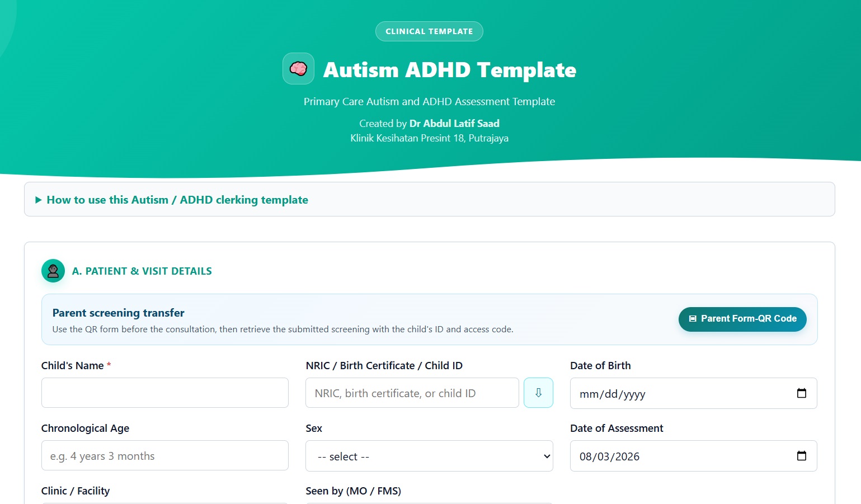Viewport: 861px width, 504px height.
Task: Open the Date of Birth calendar picker
Action: pos(801,393)
